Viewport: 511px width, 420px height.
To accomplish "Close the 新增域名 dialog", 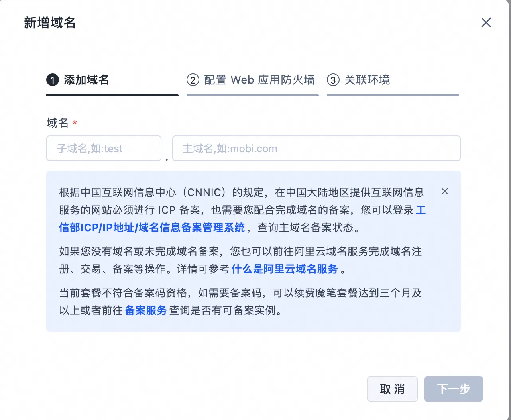I will (x=486, y=22).
